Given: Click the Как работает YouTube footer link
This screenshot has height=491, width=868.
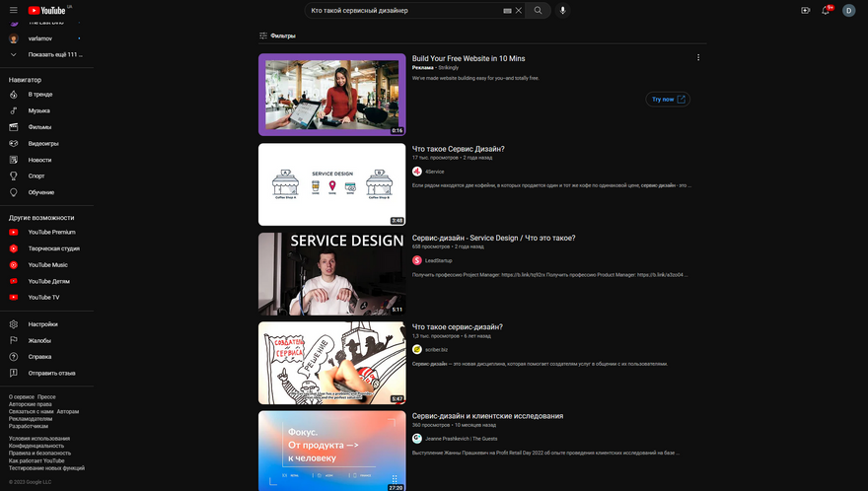Looking at the screenshot, I should click(36, 460).
